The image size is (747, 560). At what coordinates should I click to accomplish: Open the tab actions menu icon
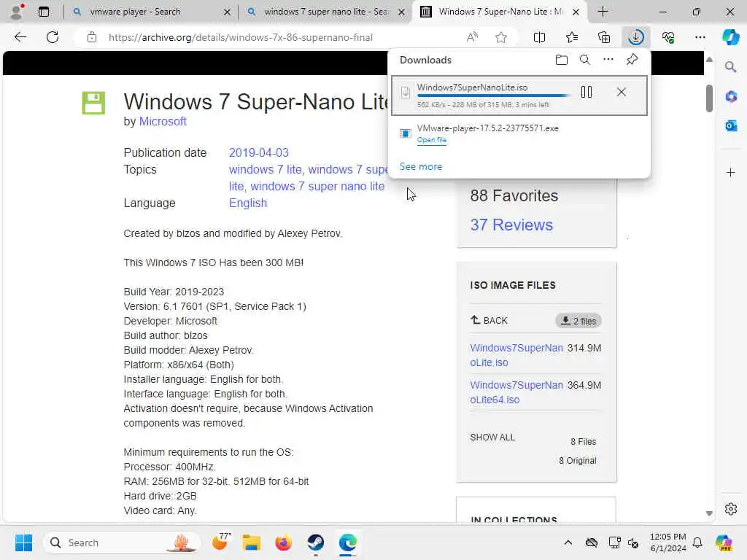click(x=43, y=12)
